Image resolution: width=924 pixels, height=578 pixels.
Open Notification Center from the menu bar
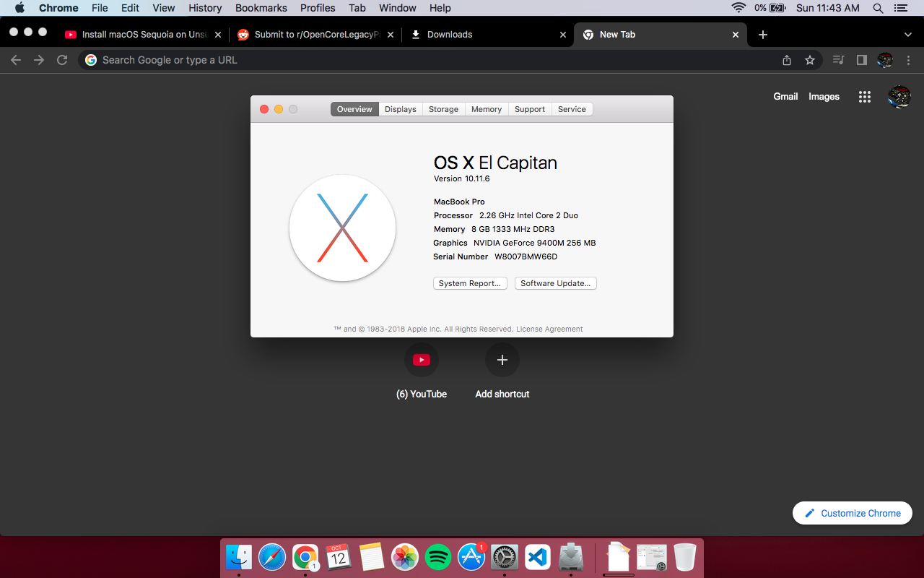click(900, 8)
